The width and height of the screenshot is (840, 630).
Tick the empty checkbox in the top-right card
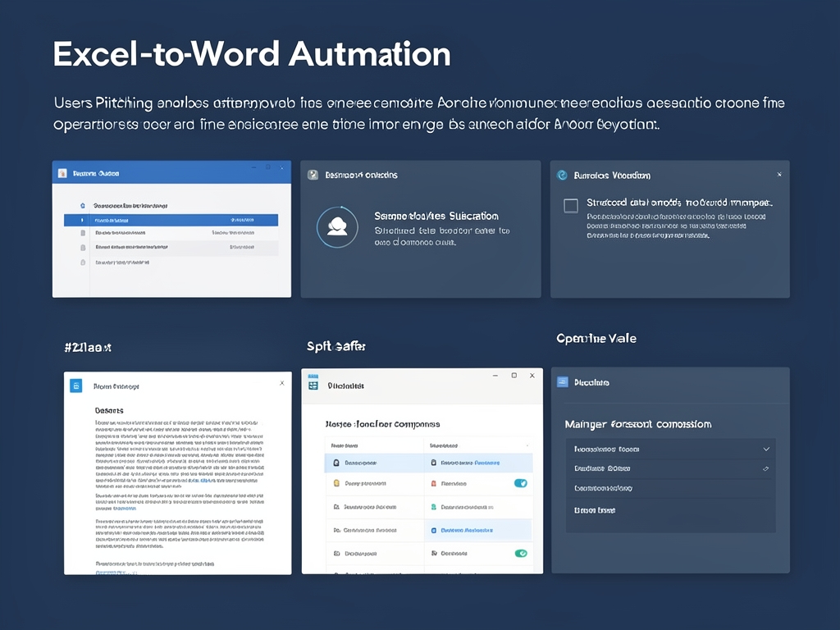tap(571, 206)
